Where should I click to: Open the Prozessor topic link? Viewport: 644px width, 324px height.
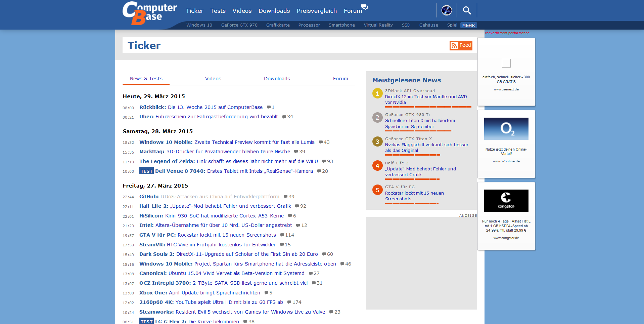(x=309, y=25)
